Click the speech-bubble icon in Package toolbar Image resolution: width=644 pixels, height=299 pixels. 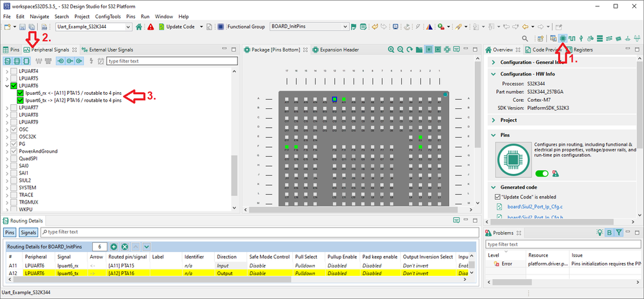pyautogui.click(x=456, y=50)
